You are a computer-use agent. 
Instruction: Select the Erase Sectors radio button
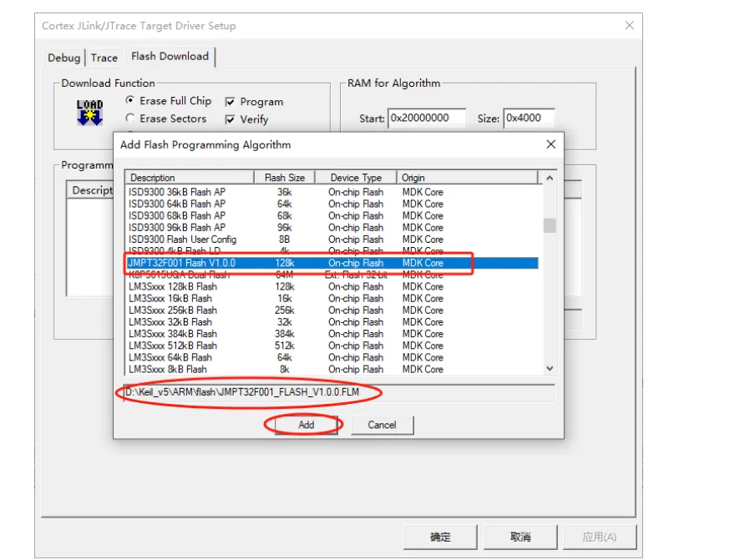pos(130,118)
